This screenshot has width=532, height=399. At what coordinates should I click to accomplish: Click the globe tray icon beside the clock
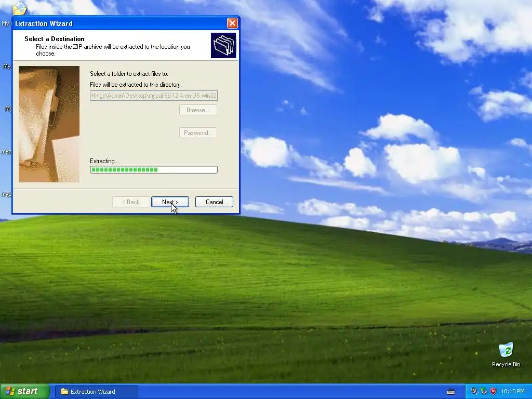click(474, 392)
